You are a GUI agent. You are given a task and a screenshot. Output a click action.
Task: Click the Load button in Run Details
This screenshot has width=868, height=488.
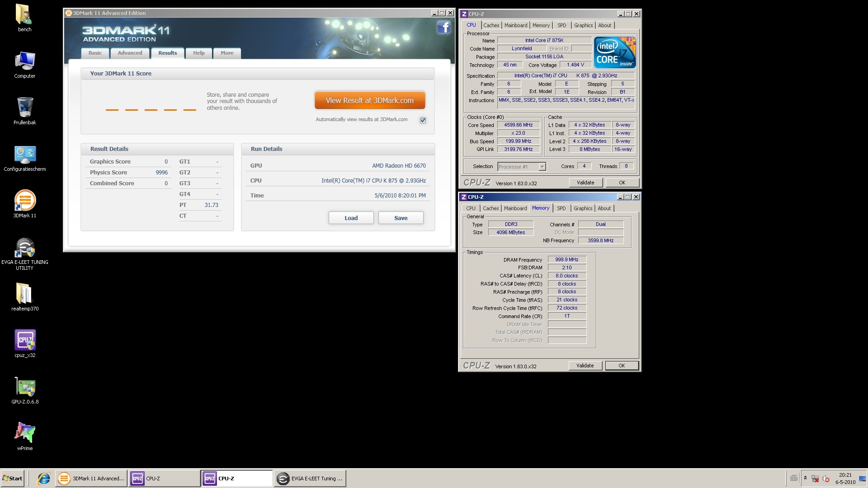point(351,218)
